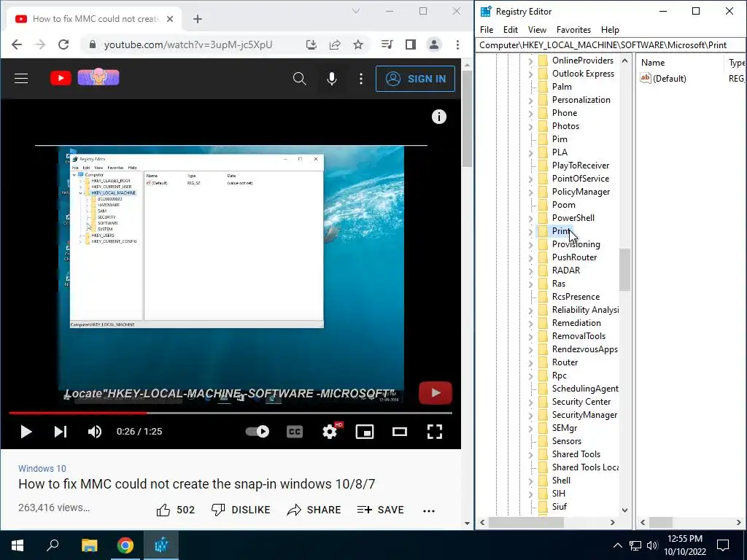Open Registry Editor Help menu

[x=610, y=29]
